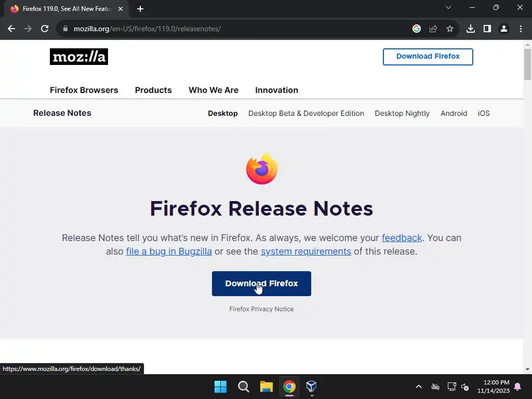
Task: Toggle the Chrome side panel icon
Action: point(487,29)
